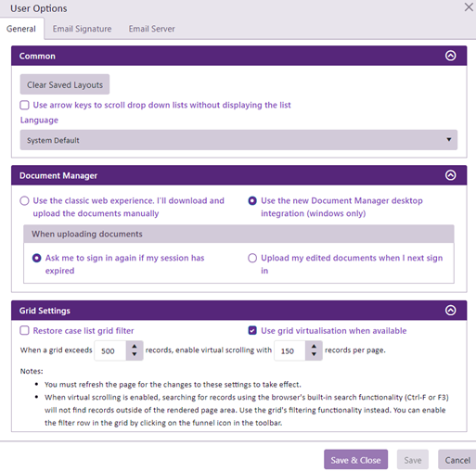
Task: Collapse the Common section chevron
Action: tap(450, 56)
